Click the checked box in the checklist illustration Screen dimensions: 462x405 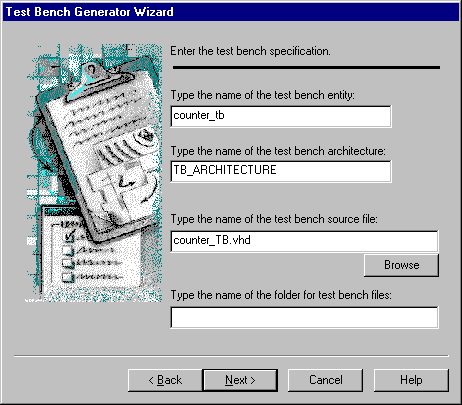coord(69,236)
